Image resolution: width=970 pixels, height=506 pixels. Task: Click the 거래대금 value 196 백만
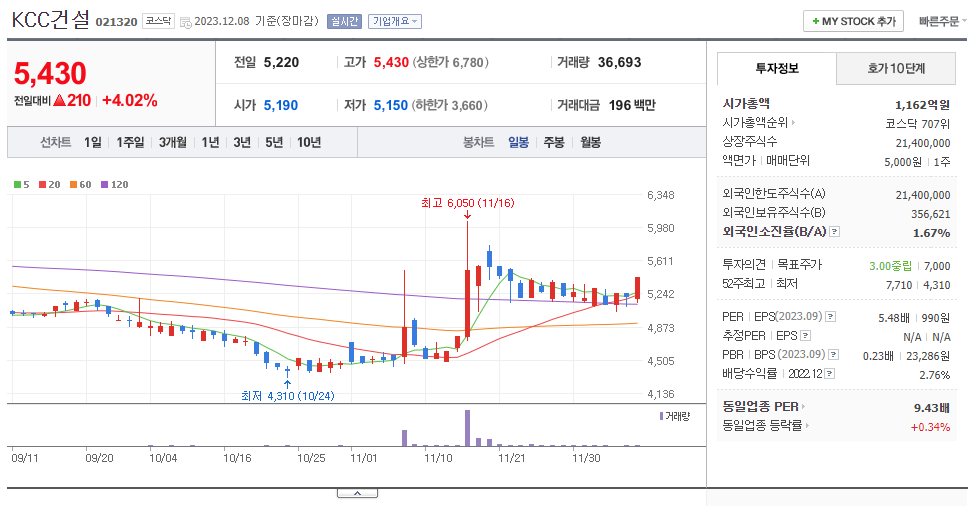coord(632,106)
